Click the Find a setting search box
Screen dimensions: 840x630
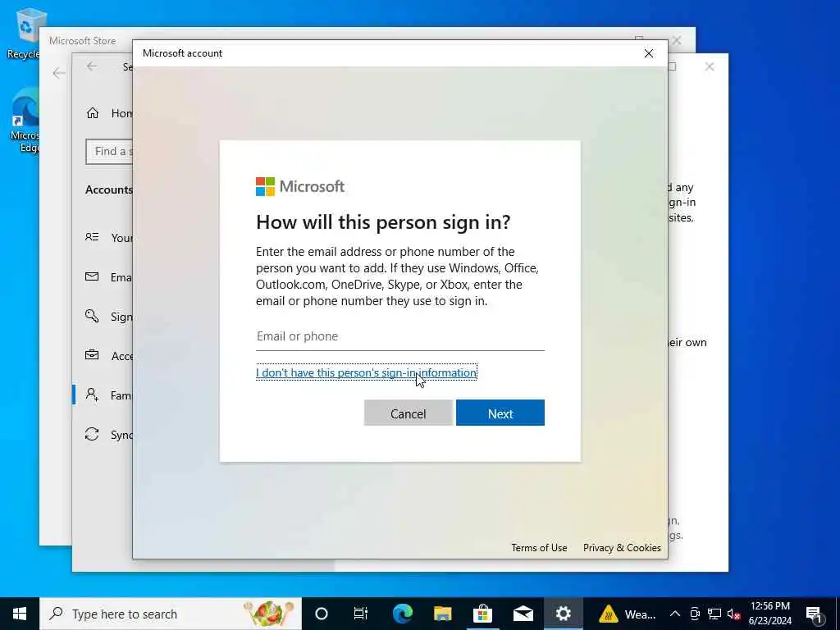coord(109,152)
